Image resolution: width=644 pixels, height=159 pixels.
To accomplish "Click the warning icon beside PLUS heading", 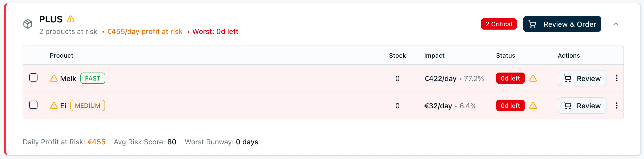I will [x=71, y=19].
